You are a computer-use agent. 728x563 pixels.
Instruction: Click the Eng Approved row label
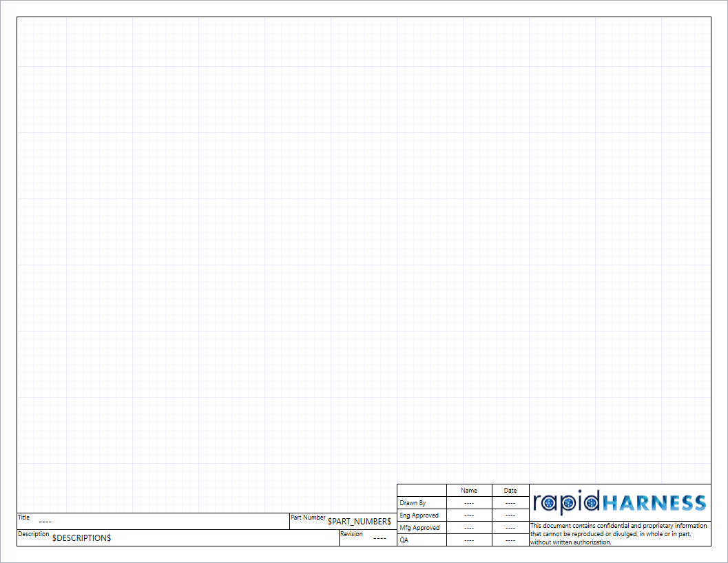pyautogui.click(x=419, y=515)
